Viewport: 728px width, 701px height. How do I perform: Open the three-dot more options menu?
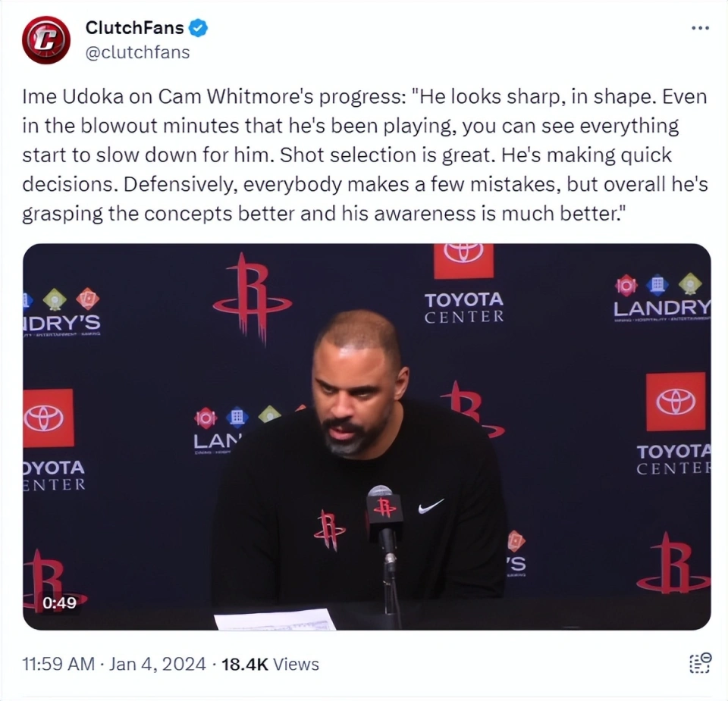point(700,28)
